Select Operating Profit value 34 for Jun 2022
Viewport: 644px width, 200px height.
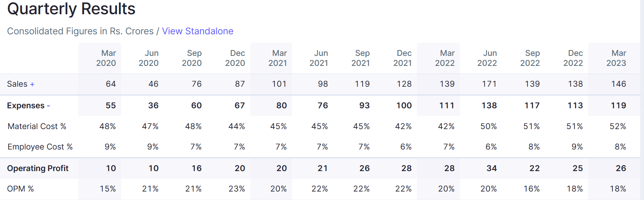492,168
